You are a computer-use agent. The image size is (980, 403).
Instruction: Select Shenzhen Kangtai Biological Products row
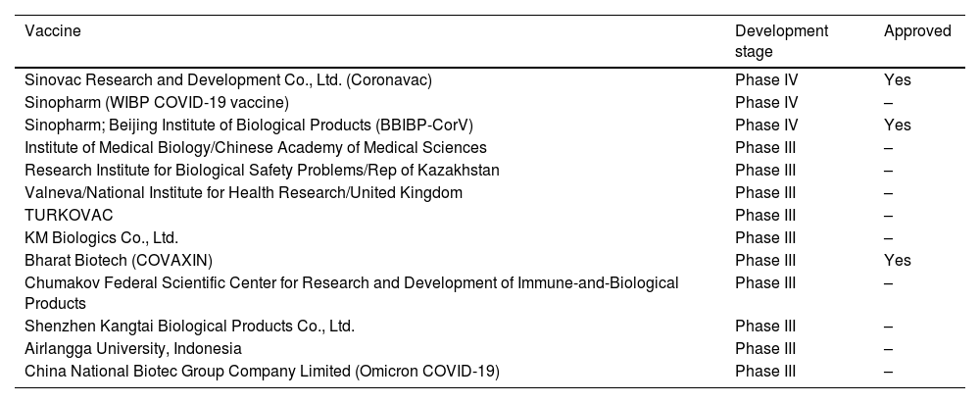tap(190, 326)
